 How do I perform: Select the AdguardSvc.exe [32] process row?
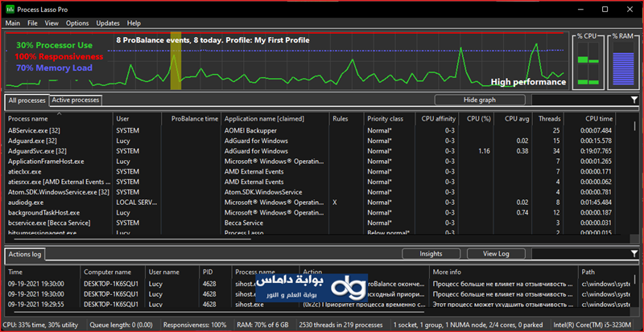[x=310, y=151]
